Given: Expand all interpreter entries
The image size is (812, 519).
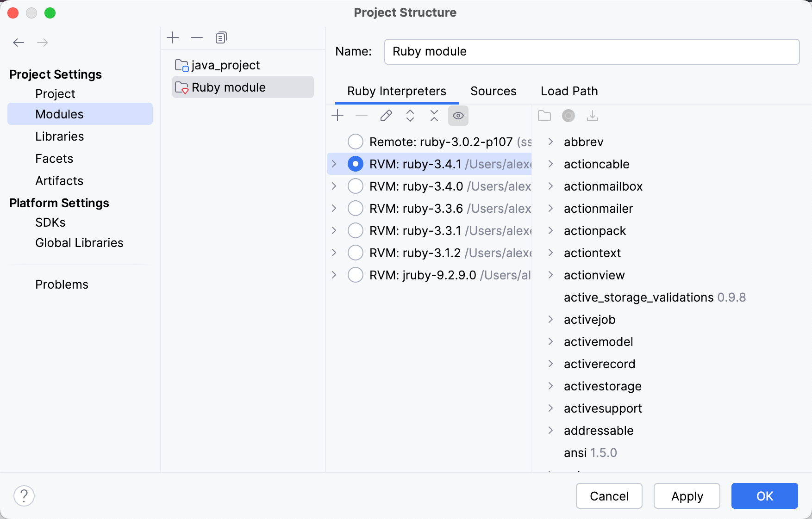Looking at the screenshot, I should [410, 116].
